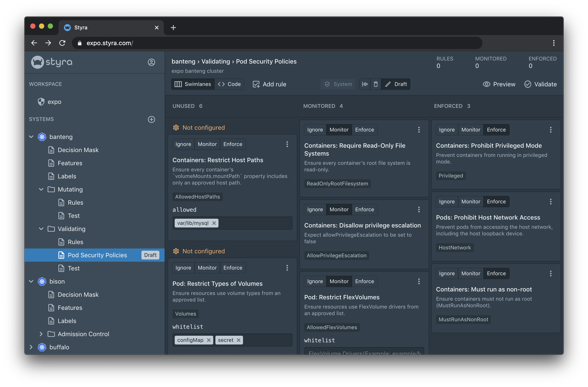Set Prohibit Host Network Access to Monitor
588x387 pixels.
tap(470, 202)
